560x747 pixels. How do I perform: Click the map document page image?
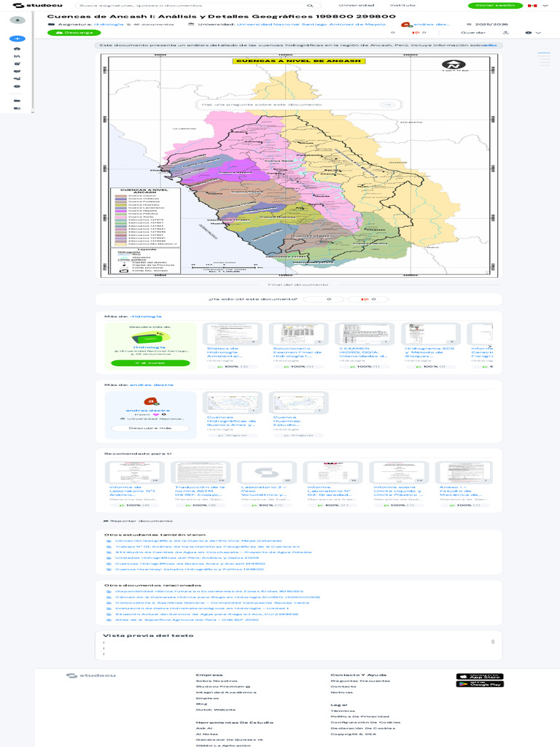298,166
